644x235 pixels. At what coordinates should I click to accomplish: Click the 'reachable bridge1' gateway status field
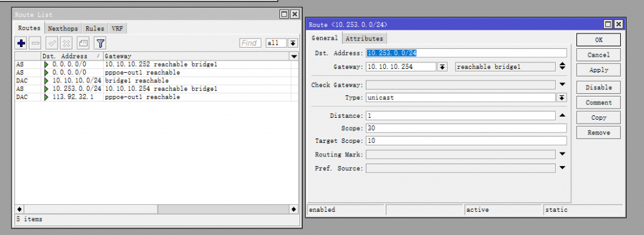(x=505, y=66)
